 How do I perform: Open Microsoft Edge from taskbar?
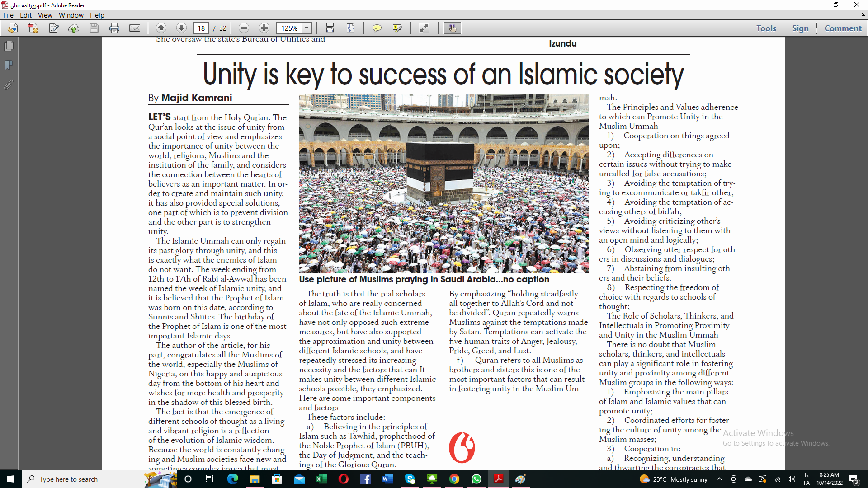point(233,479)
